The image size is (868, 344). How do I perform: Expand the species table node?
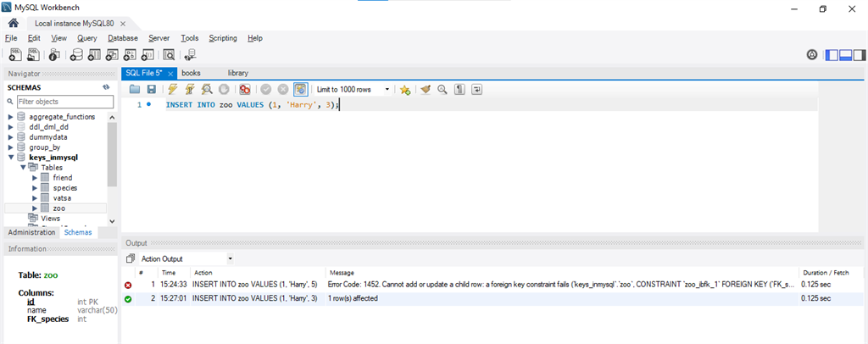35,187
